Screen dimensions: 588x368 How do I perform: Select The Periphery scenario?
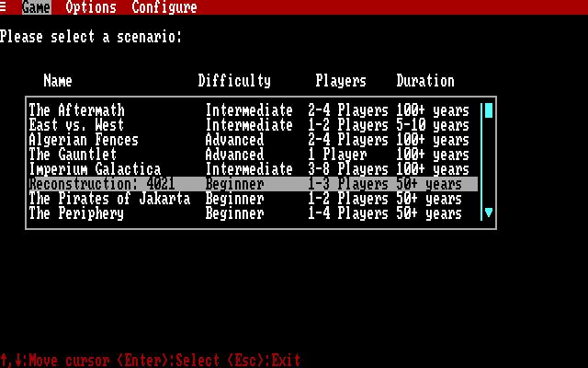pyautogui.click(x=254, y=213)
